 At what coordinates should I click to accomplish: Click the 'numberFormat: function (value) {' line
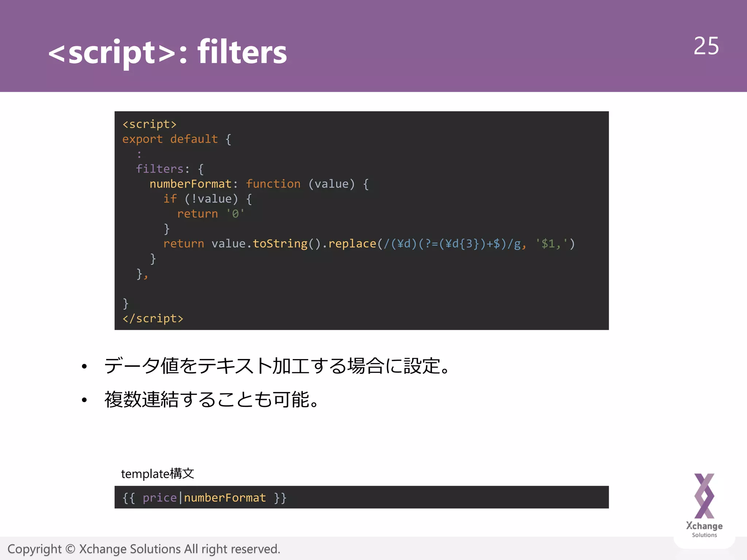point(259,184)
